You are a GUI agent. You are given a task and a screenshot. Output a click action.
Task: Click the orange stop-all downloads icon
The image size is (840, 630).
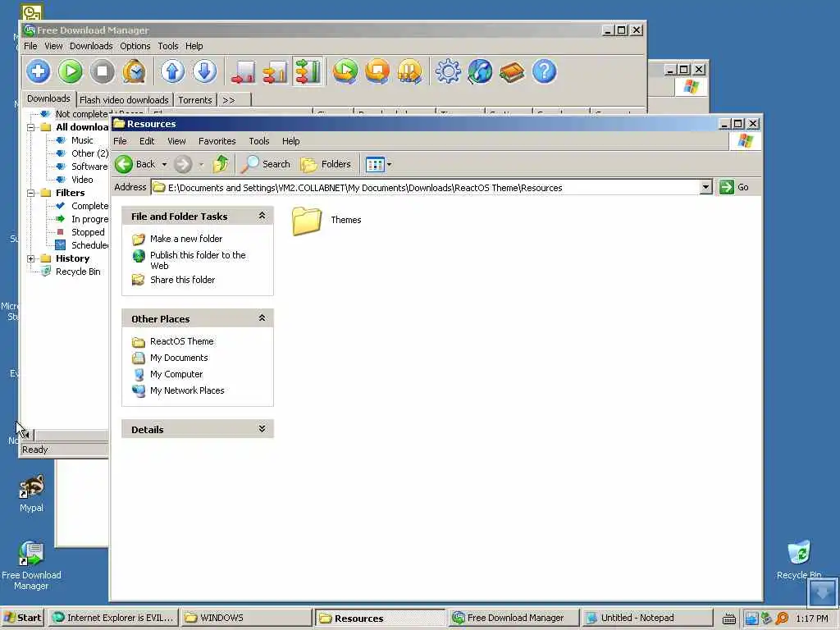click(377, 71)
